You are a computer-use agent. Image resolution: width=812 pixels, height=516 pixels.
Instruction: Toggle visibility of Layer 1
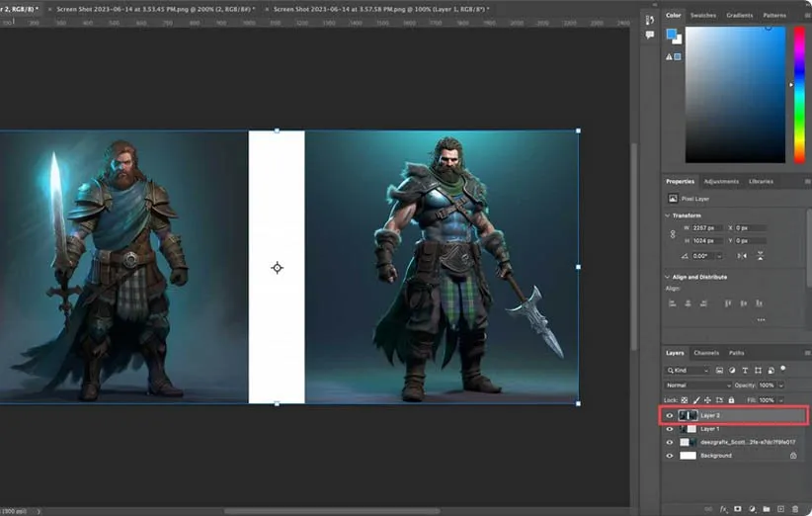[x=670, y=429]
